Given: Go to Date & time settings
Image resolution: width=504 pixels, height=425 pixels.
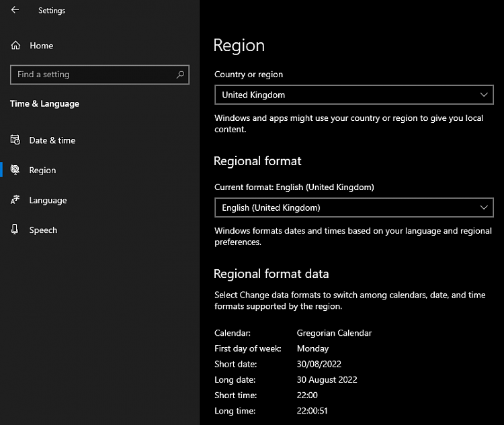Looking at the screenshot, I should pyautogui.click(x=52, y=140).
